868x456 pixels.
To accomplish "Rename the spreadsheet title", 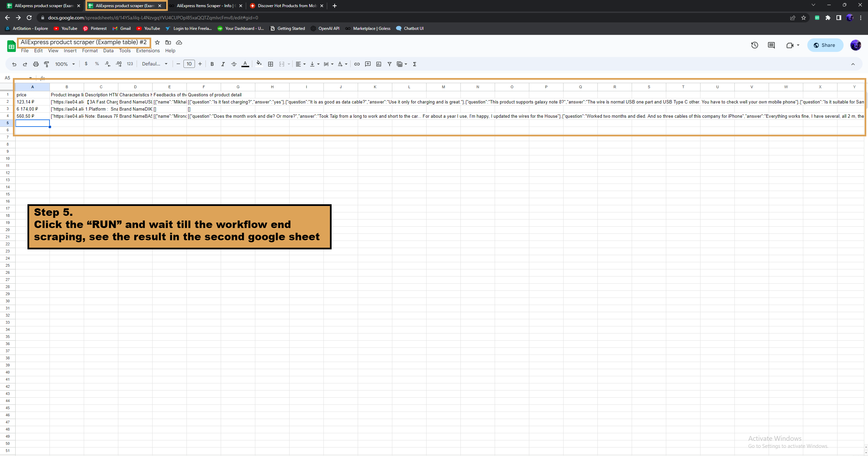I will [x=84, y=42].
